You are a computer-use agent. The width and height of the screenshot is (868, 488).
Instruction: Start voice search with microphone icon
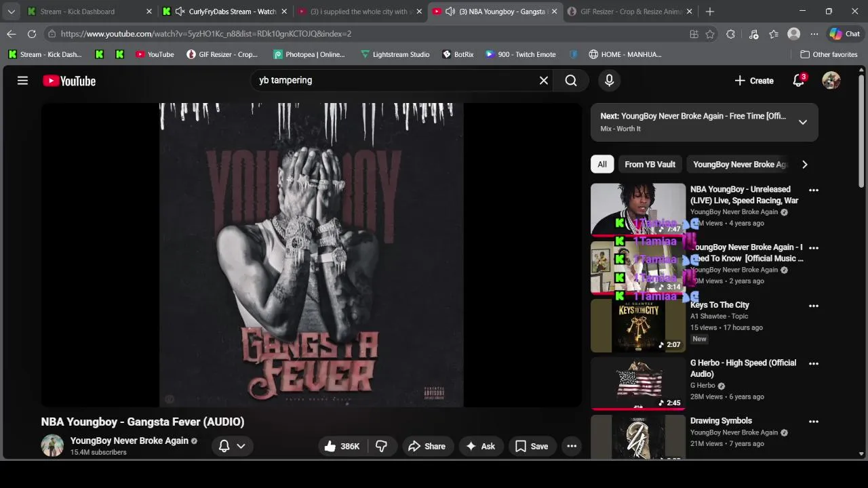[609, 81]
